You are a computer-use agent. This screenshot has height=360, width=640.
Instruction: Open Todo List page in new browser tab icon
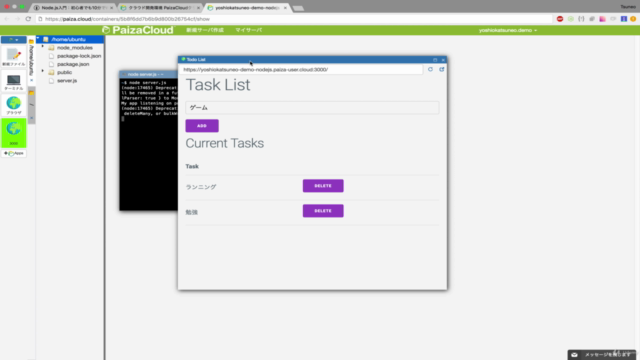442,69
